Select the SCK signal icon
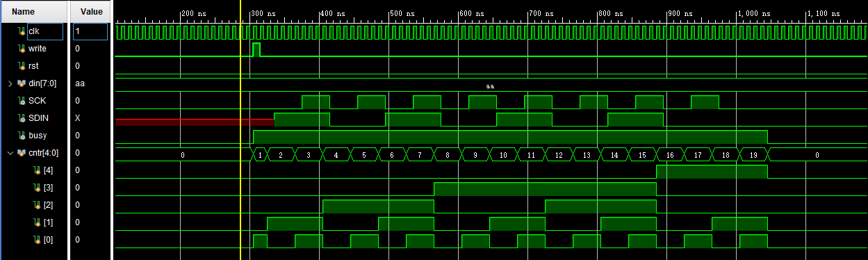This screenshot has height=260, width=868. point(22,101)
